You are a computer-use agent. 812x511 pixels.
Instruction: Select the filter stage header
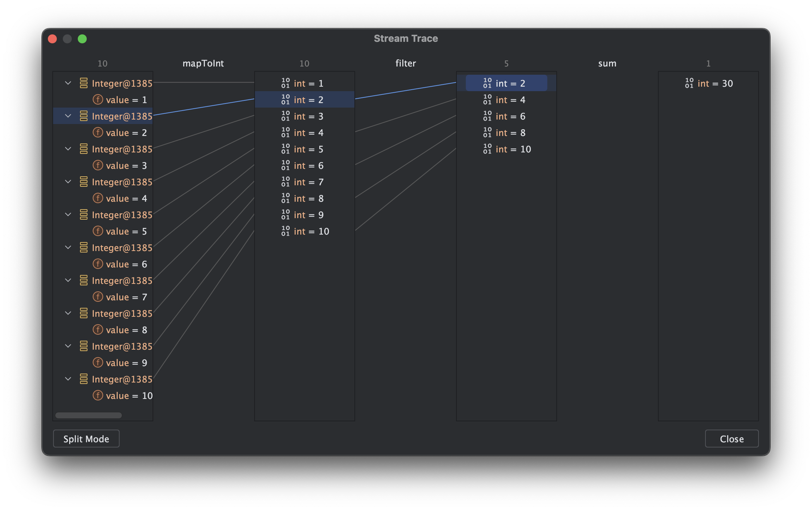(x=405, y=64)
